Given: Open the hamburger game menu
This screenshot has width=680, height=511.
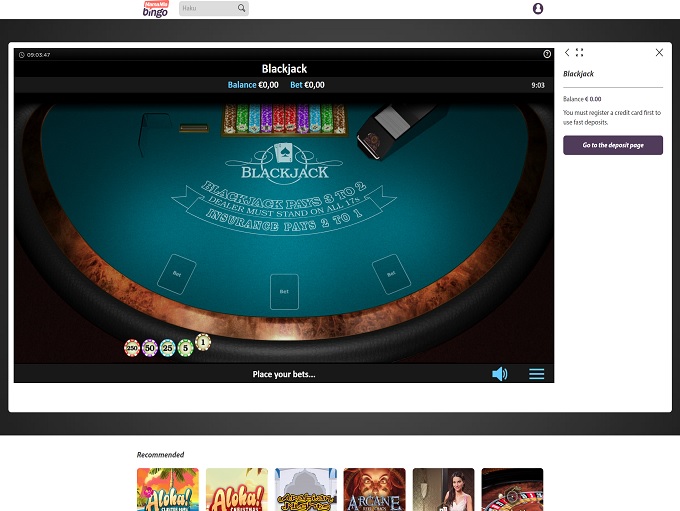Looking at the screenshot, I should [537, 374].
